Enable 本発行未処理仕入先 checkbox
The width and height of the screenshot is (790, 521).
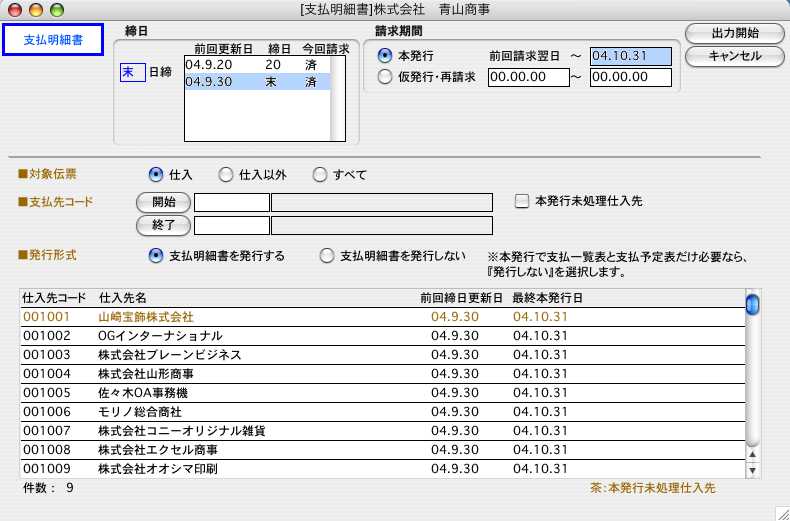[x=522, y=201]
